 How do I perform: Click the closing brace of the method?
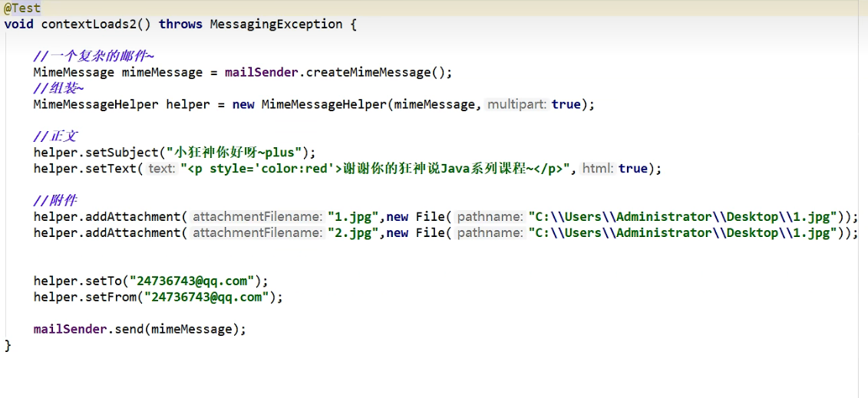click(8, 346)
